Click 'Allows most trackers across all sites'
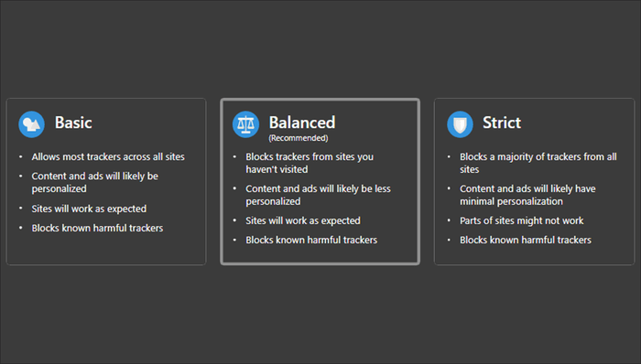 (x=108, y=156)
